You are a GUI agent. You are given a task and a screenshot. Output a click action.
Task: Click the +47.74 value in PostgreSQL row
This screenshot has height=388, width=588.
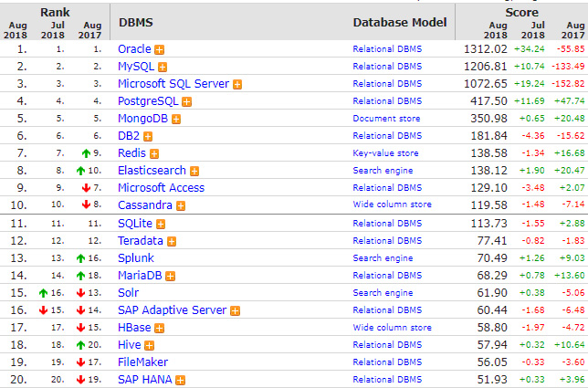coord(570,101)
